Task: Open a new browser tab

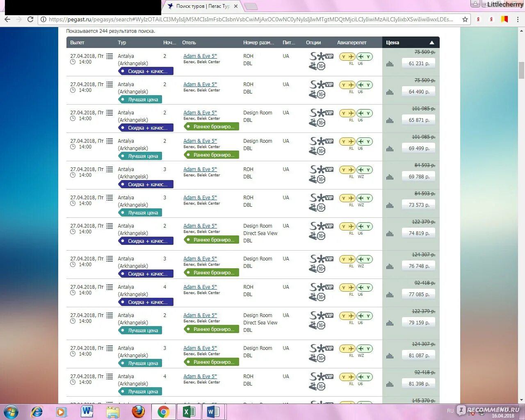Action: tap(251, 6)
